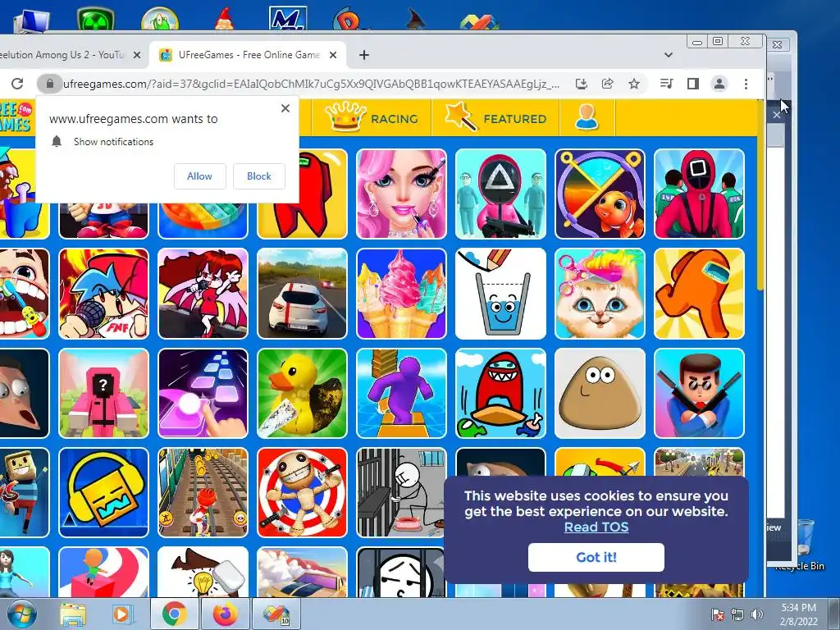
Task: Click the user profile icon in site header
Action: pos(587,118)
